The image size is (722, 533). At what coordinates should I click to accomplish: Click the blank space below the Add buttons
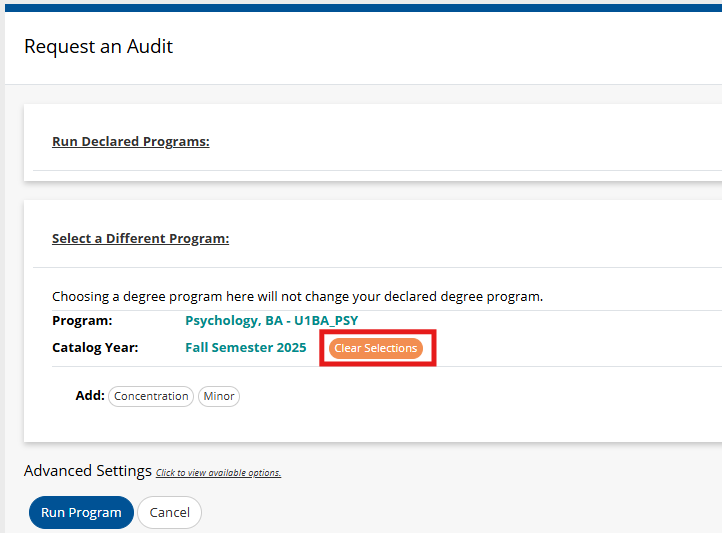[x=368, y=426]
